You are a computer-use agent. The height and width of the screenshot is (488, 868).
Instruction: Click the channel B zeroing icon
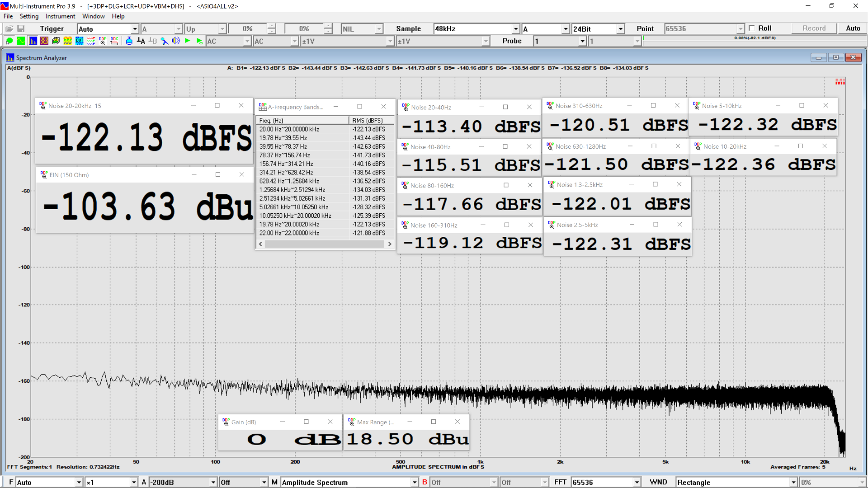pos(153,41)
